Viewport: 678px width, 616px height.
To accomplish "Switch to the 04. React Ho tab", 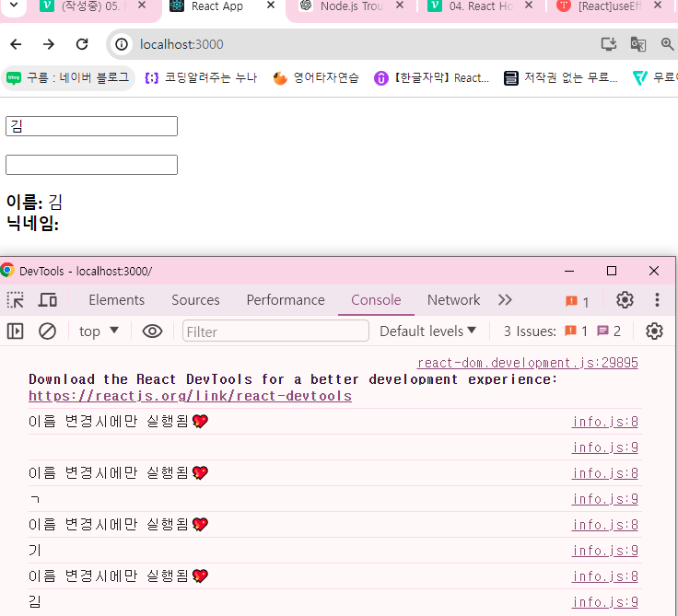I will [x=480, y=6].
